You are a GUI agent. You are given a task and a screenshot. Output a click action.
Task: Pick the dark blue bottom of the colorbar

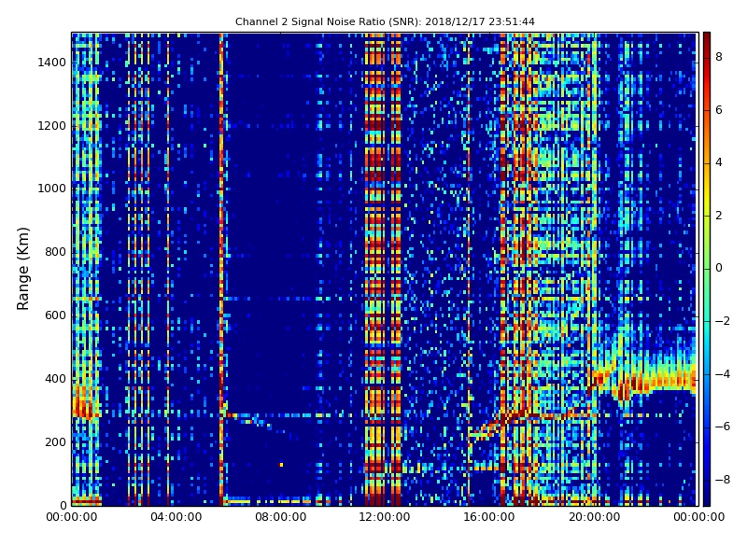pyautogui.click(x=707, y=499)
